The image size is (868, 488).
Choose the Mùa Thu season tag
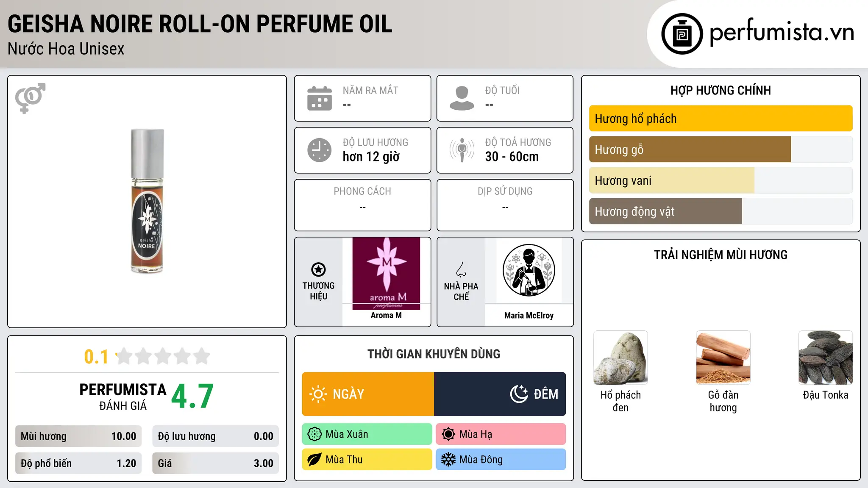tap(367, 460)
